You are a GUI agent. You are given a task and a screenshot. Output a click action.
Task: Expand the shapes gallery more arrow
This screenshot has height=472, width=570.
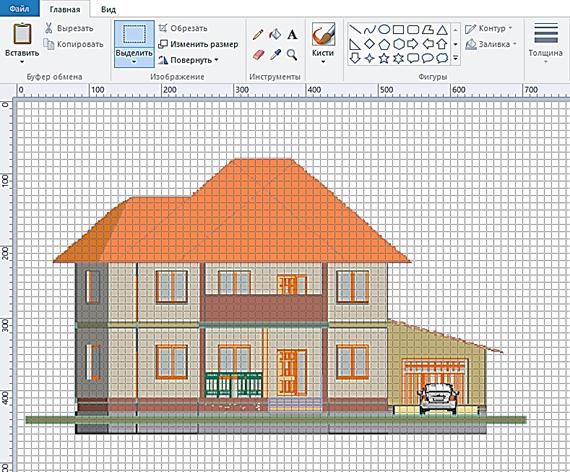pos(455,58)
